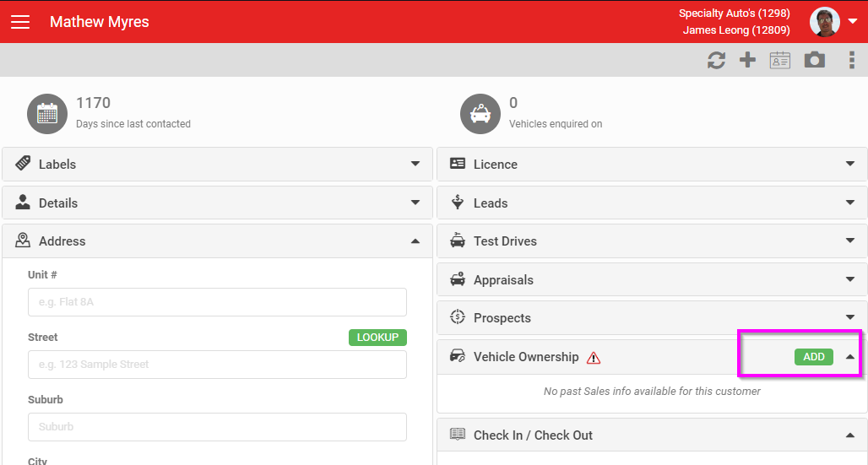
Task: Open the vertical three-dot more menu
Action: [x=851, y=60]
